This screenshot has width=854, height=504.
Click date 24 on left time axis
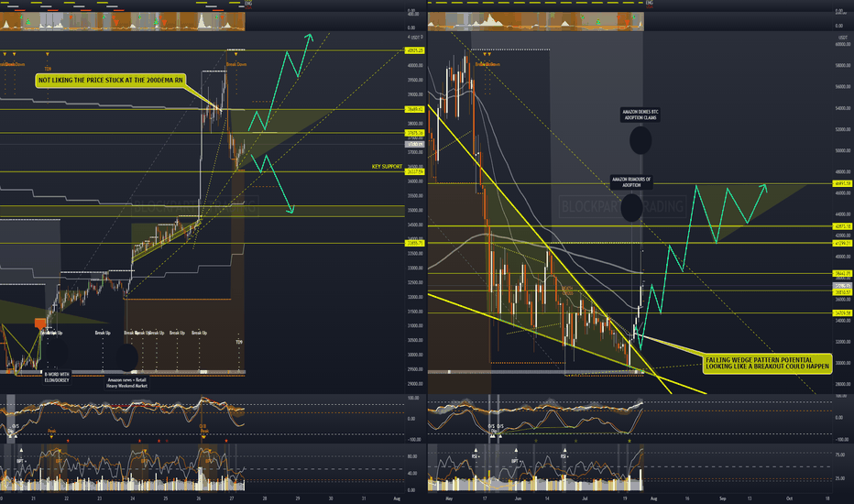coord(133,499)
